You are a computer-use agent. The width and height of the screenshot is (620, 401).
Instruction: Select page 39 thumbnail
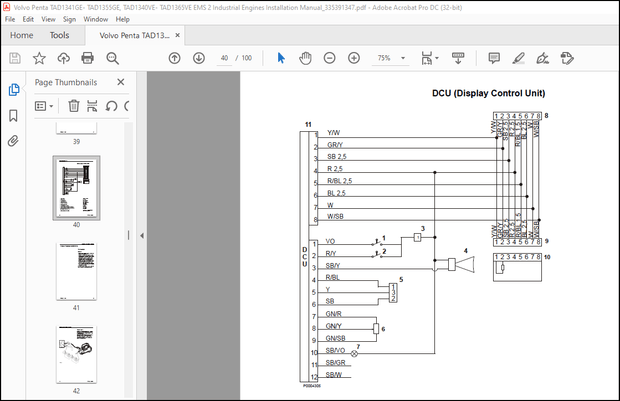pos(76,128)
